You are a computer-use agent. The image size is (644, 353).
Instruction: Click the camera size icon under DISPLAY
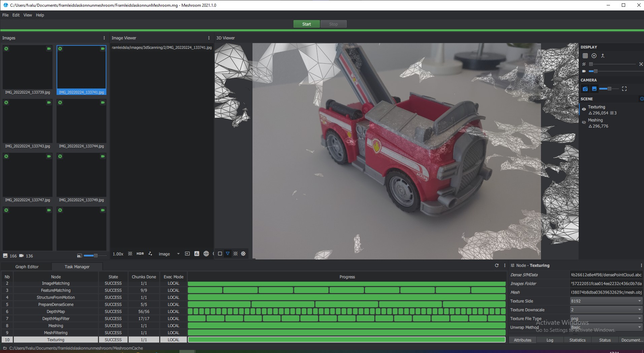click(x=584, y=71)
